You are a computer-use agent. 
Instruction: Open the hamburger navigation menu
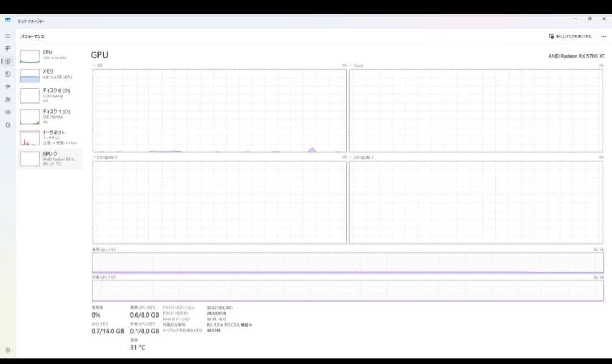click(8, 36)
